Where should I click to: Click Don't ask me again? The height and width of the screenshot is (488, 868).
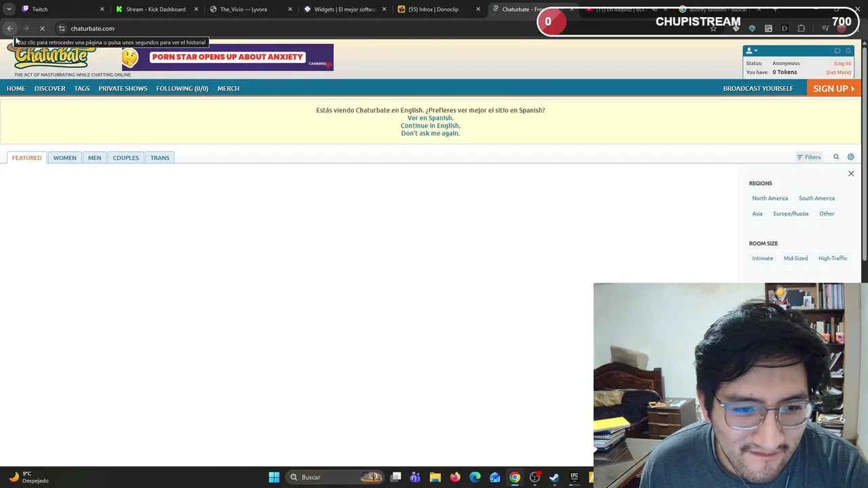pyautogui.click(x=430, y=134)
